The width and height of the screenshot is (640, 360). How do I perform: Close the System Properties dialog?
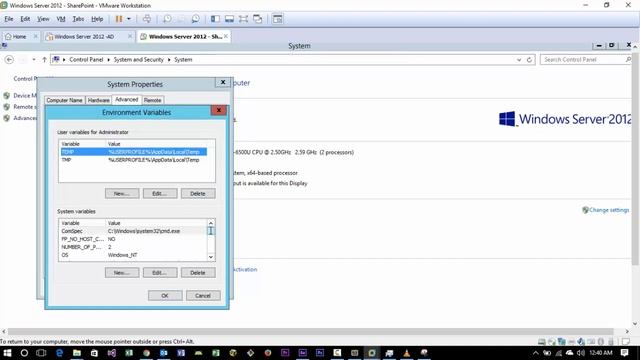pyautogui.click(x=223, y=82)
